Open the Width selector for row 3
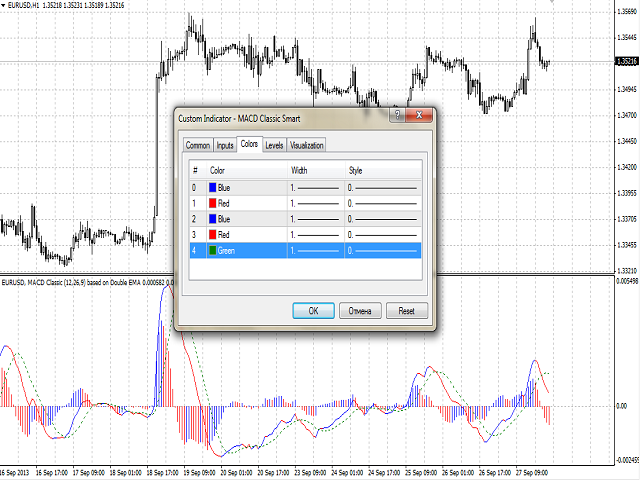This screenshot has width=640, height=480. coord(316,235)
